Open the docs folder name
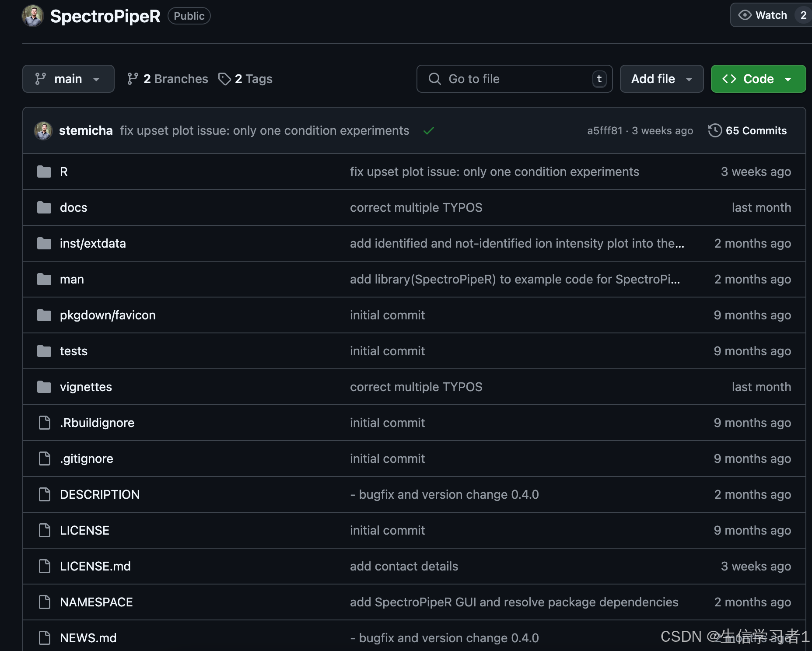The width and height of the screenshot is (812, 651). click(73, 208)
